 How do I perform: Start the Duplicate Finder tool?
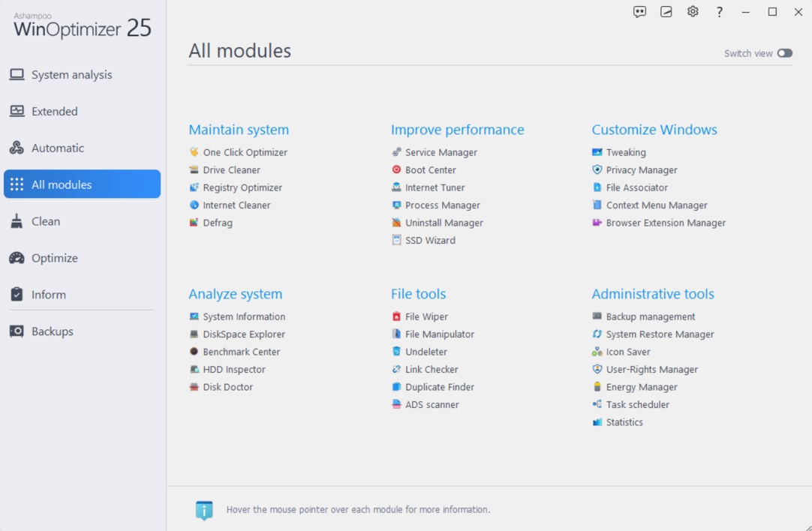(x=441, y=386)
